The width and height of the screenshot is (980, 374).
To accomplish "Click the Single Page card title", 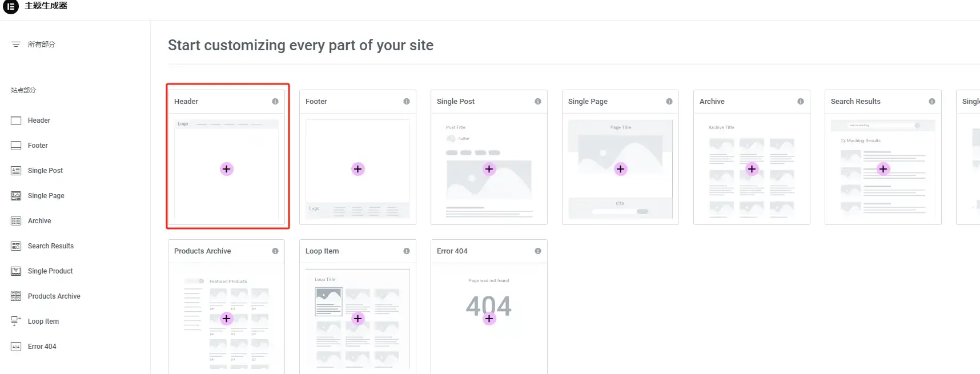I will [x=588, y=102].
